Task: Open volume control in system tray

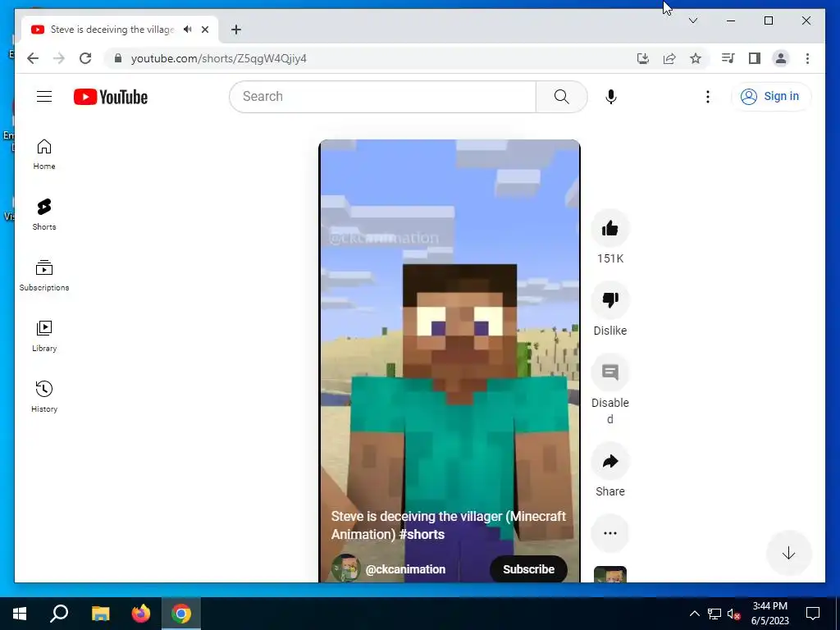Action: point(734,614)
